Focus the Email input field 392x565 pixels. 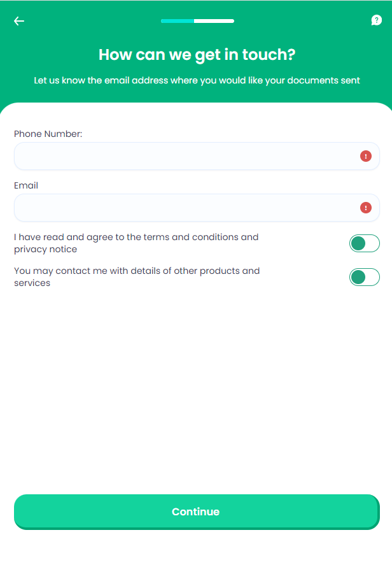pos(185,208)
